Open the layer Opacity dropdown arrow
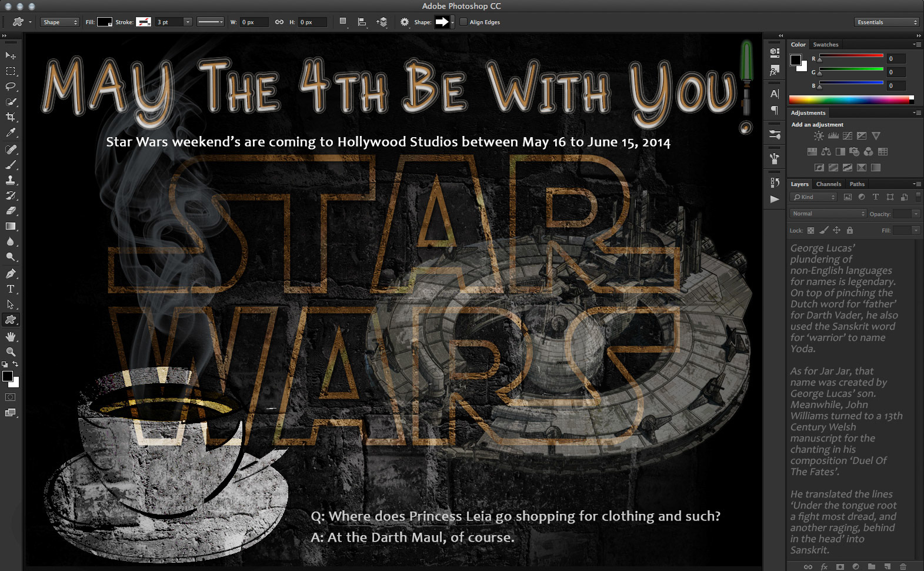 coord(916,214)
